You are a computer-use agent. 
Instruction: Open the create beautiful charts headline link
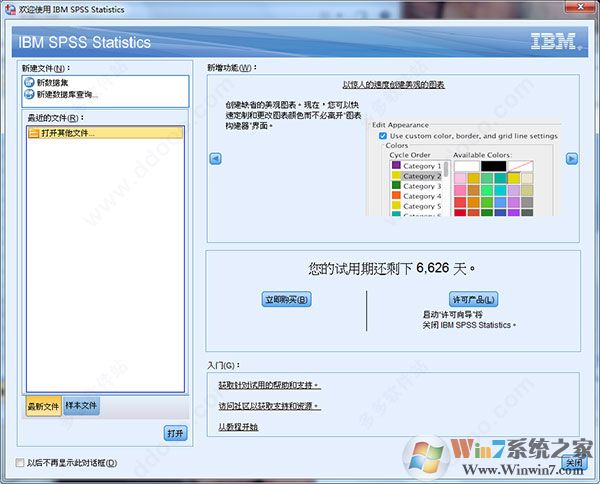(393, 85)
